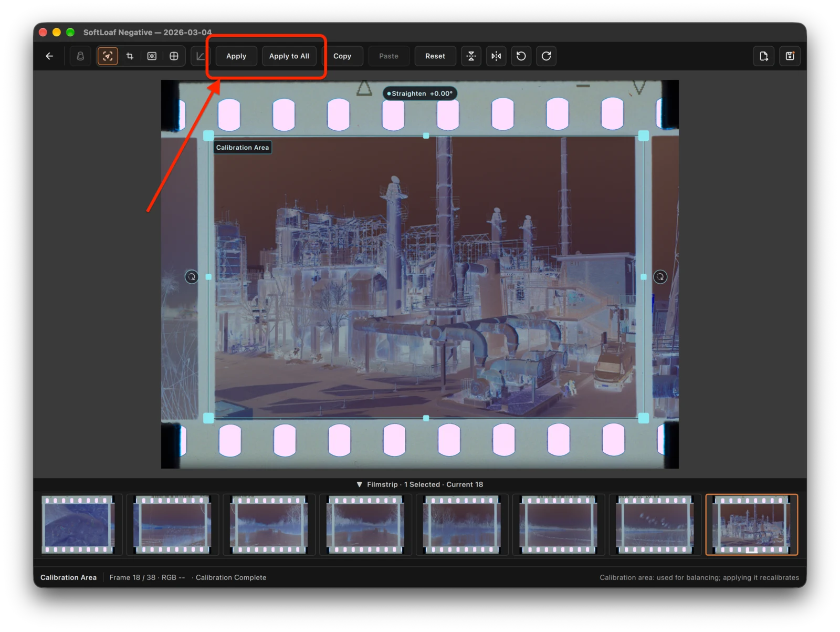Click the export document icon

click(764, 56)
